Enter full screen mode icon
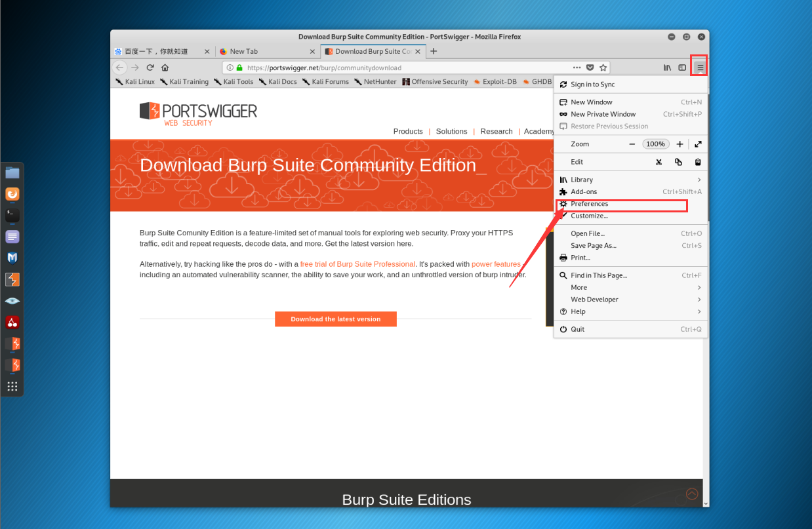Viewport: 812px width, 529px height. [698, 144]
